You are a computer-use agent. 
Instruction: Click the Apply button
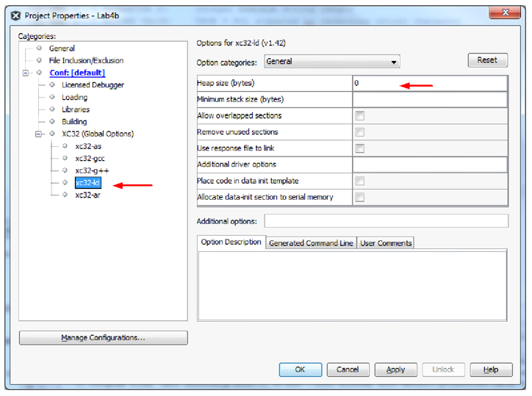pos(395,370)
